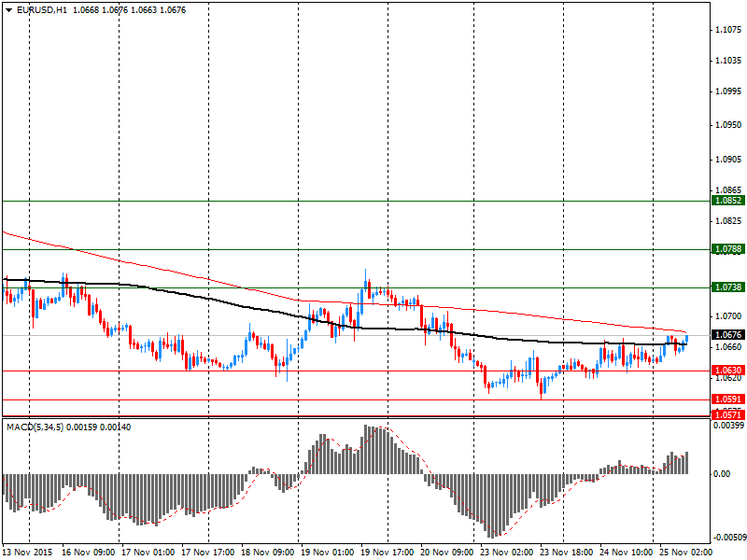
Task: Click the 17 Nov 01:00 time axis label
Action: [148, 553]
